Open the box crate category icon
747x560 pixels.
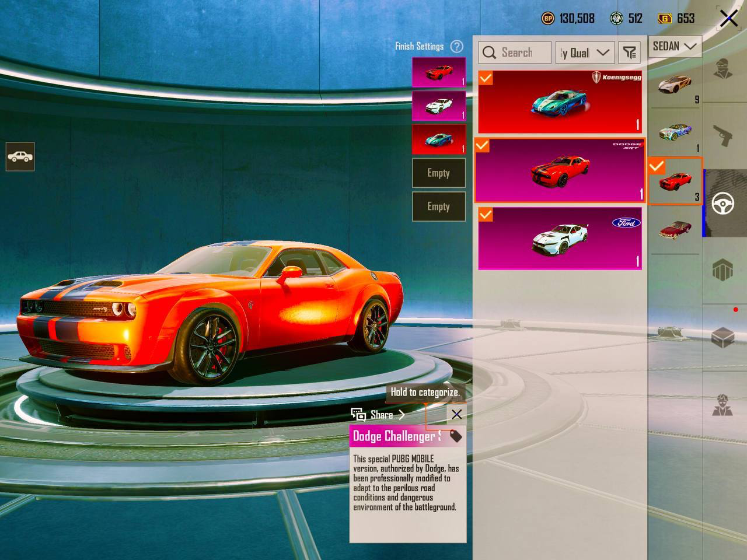pos(722,337)
